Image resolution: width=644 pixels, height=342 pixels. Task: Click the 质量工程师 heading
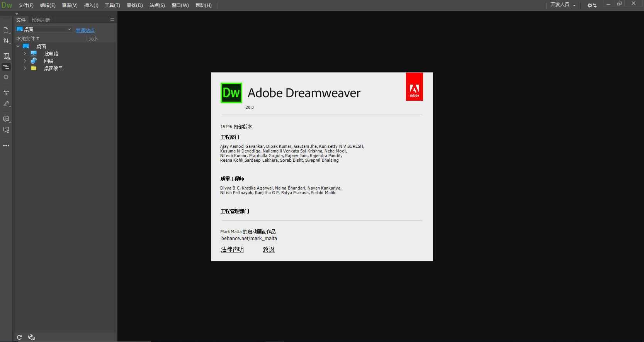tap(232, 179)
